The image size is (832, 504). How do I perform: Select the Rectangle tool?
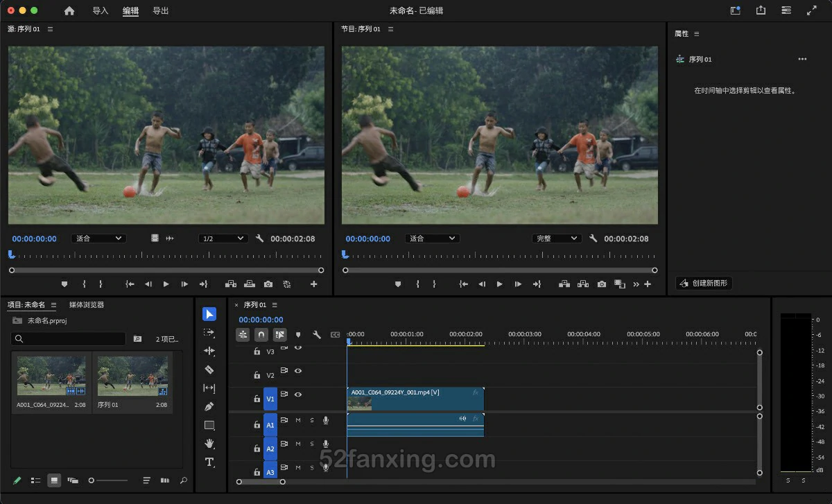[209, 425]
